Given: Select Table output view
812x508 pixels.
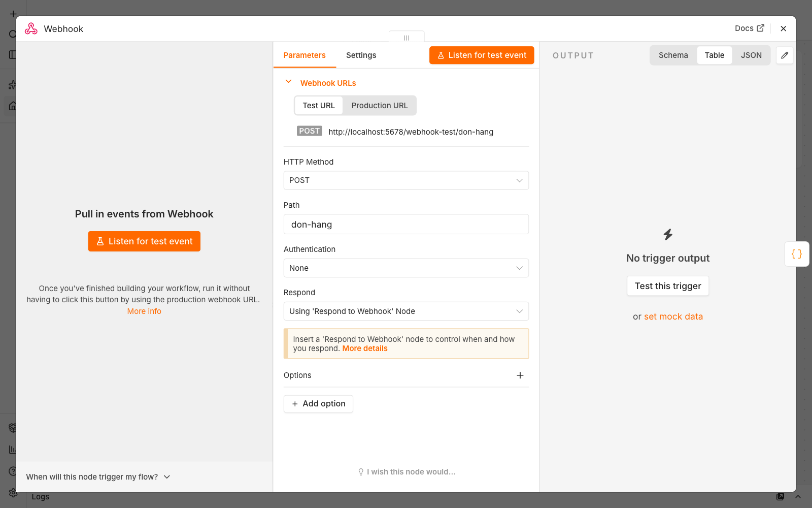Looking at the screenshot, I should click(714, 55).
